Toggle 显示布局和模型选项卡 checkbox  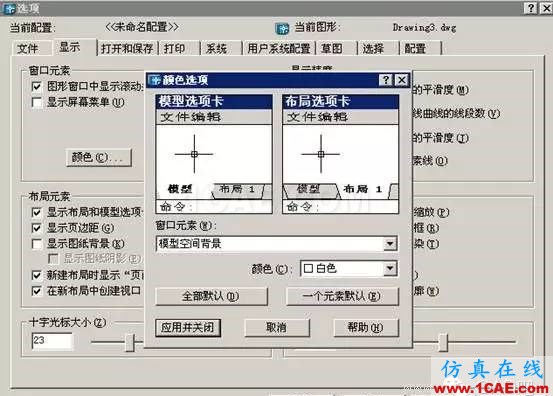pos(37,212)
